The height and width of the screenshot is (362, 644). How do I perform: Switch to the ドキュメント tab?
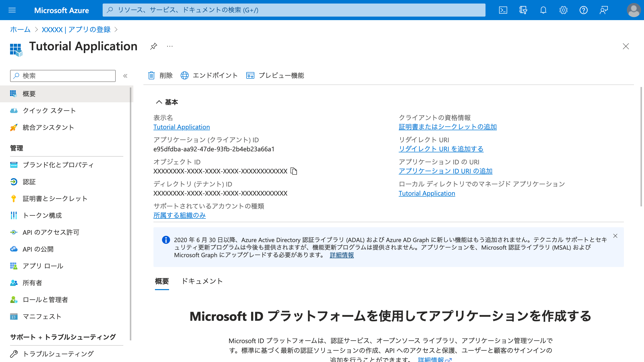pyautogui.click(x=202, y=281)
